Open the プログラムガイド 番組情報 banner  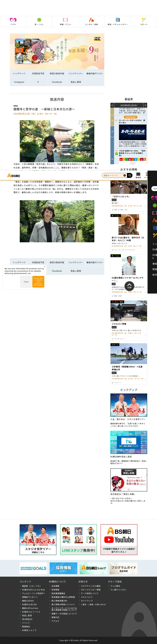pyautogui.click(x=124, y=568)
